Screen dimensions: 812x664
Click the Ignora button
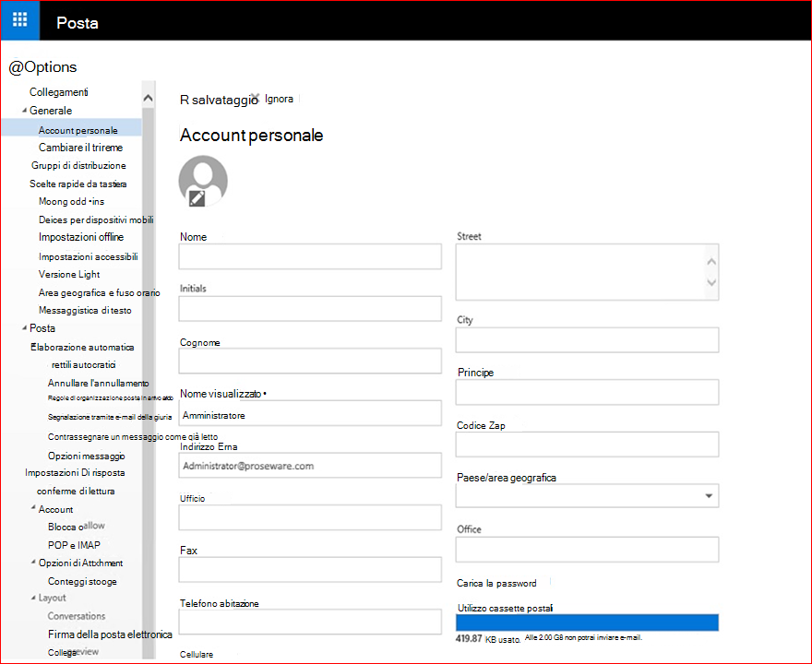pyautogui.click(x=279, y=99)
